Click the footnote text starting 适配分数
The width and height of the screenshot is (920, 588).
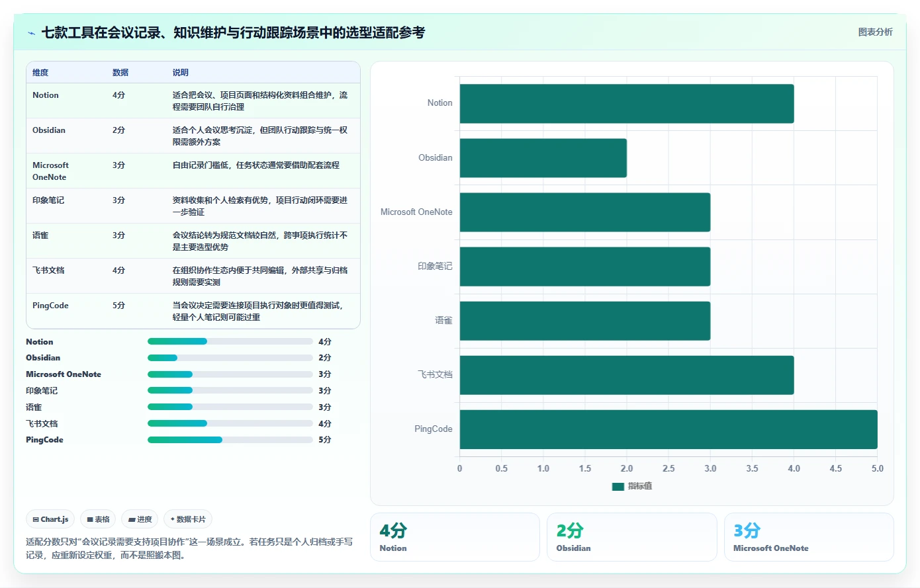click(189, 548)
